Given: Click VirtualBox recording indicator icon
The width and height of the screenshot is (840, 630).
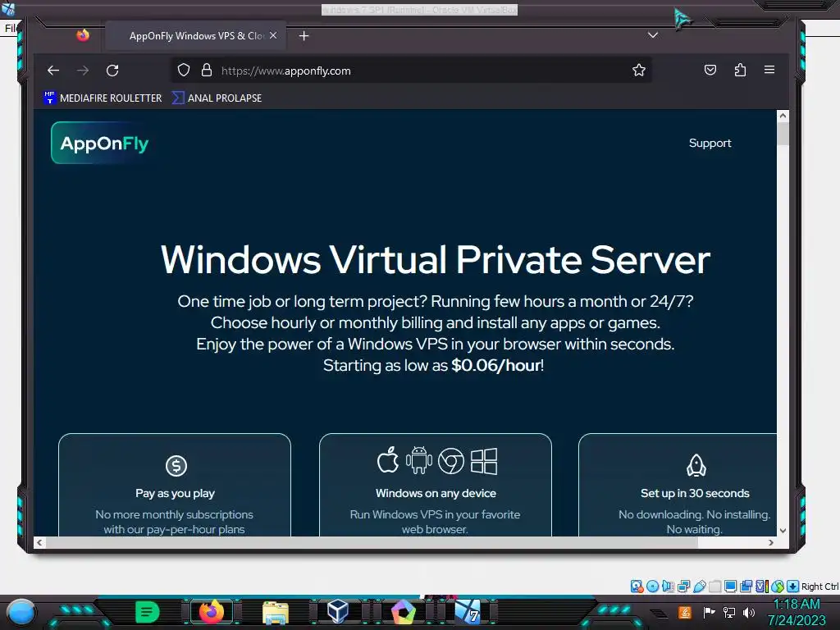Looking at the screenshot, I should click(746, 586).
